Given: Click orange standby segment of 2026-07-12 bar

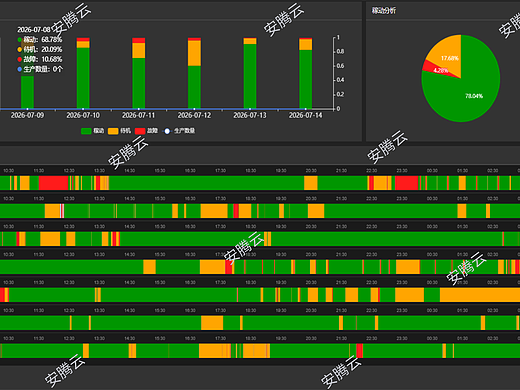Looking at the screenshot, I should coord(194,53).
